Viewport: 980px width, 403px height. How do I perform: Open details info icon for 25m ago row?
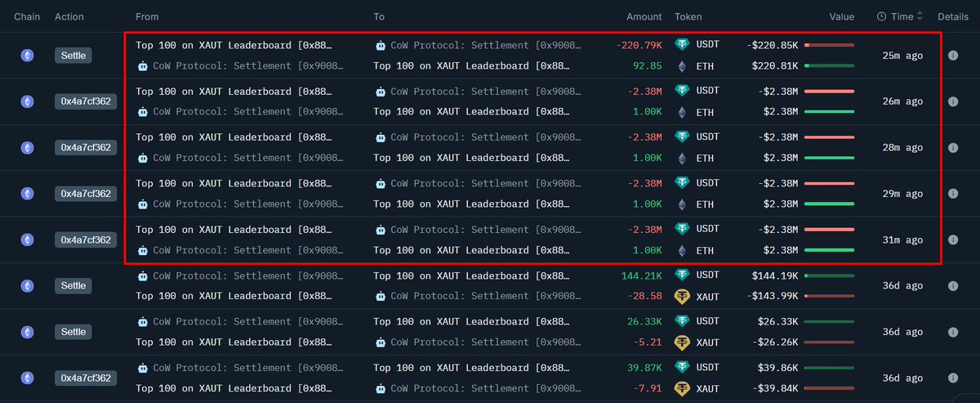tap(952, 56)
